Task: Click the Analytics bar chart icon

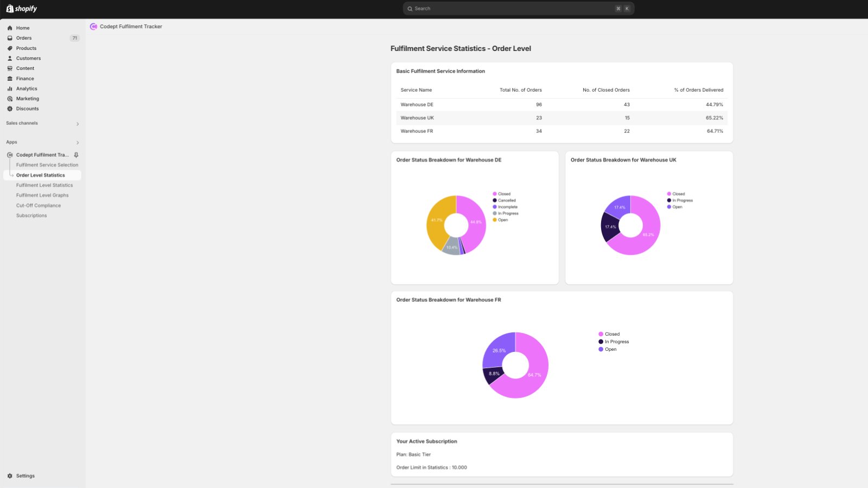Action: pos(10,89)
